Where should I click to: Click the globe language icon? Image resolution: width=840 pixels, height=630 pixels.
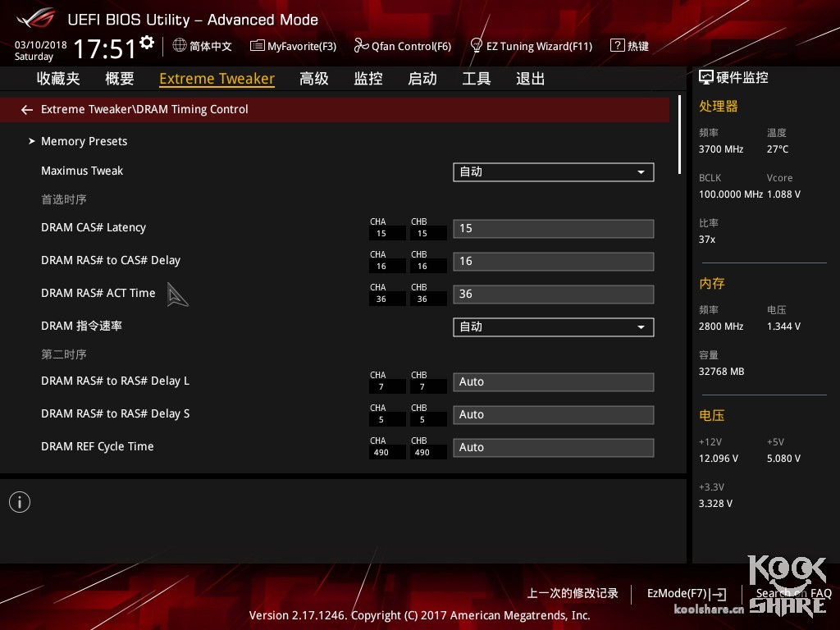180,46
